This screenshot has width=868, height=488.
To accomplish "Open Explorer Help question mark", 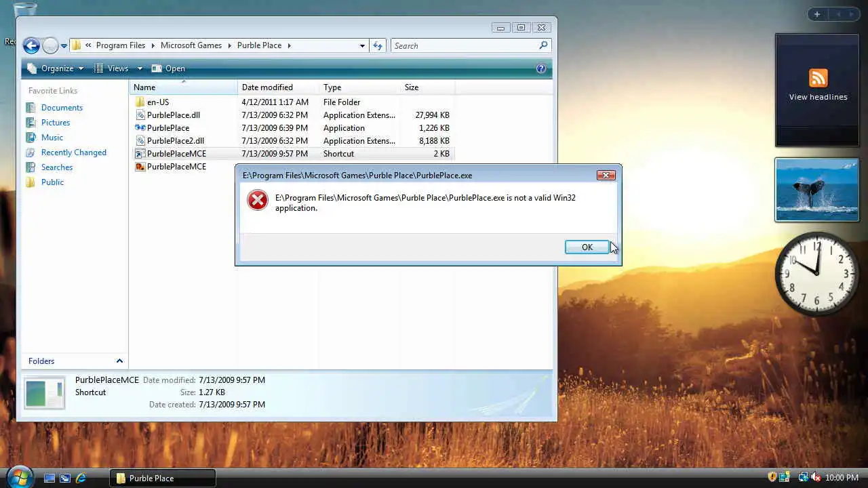I will point(541,68).
